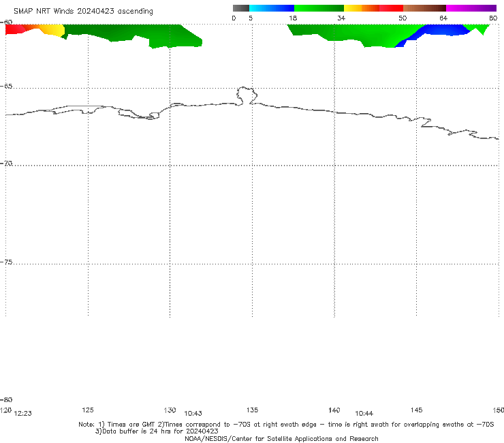Click the color scale label '5'
The height and width of the screenshot is (443, 504).
[251, 18]
